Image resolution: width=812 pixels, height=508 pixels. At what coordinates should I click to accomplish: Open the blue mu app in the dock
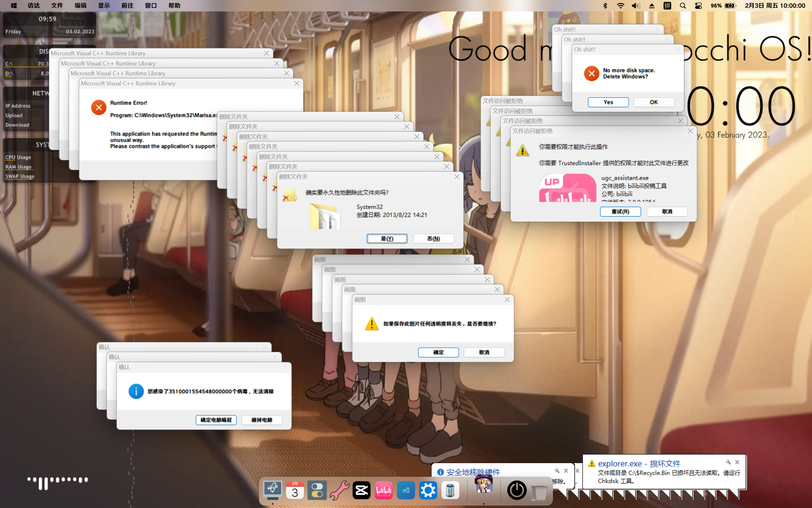406,490
